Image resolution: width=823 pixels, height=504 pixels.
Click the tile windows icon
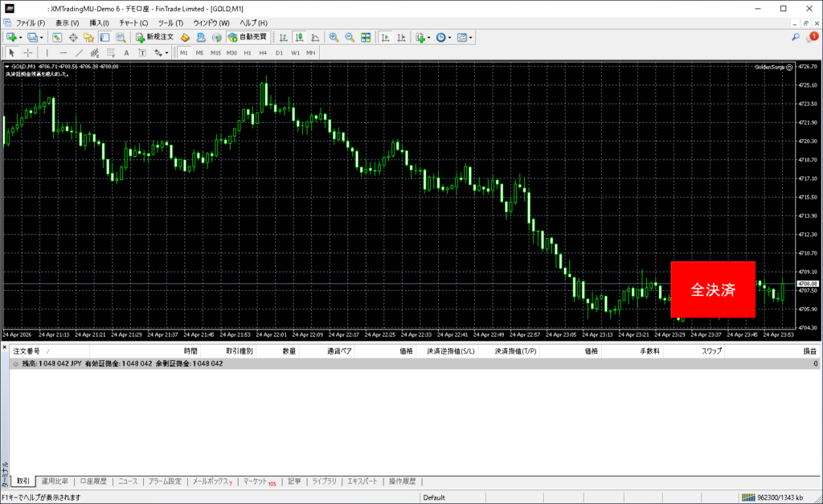[366, 37]
